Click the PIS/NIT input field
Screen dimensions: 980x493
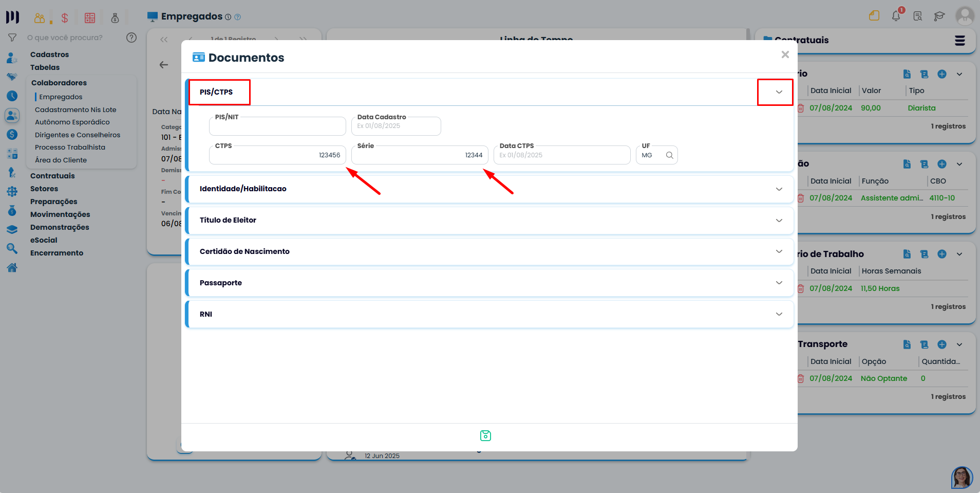(277, 126)
